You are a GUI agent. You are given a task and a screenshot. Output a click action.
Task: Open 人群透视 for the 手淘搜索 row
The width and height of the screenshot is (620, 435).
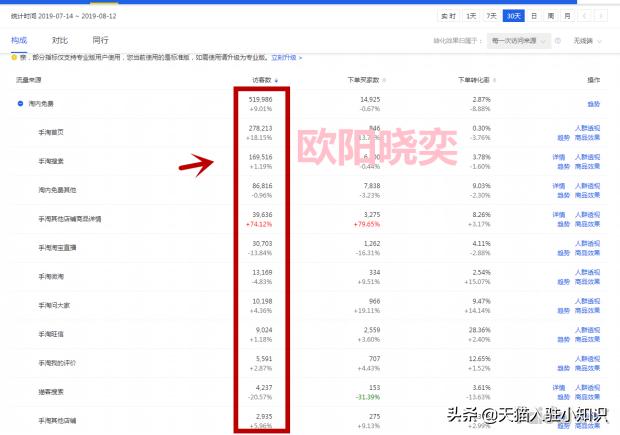pyautogui.click(x=587, y=157)
